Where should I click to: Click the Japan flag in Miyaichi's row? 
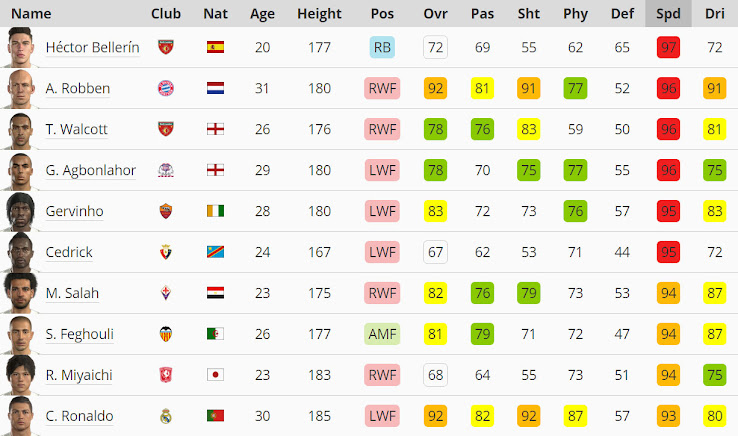(215, 375)
